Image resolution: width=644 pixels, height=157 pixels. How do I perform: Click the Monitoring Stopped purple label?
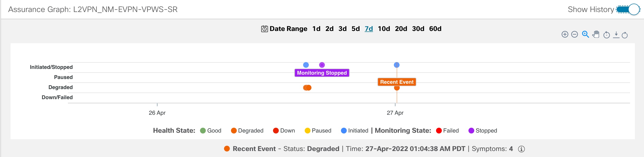[322, 73]
